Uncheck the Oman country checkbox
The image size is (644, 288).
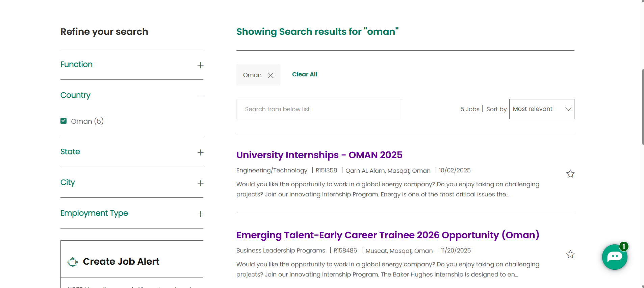pyautogui.click(x=63, y=121)
